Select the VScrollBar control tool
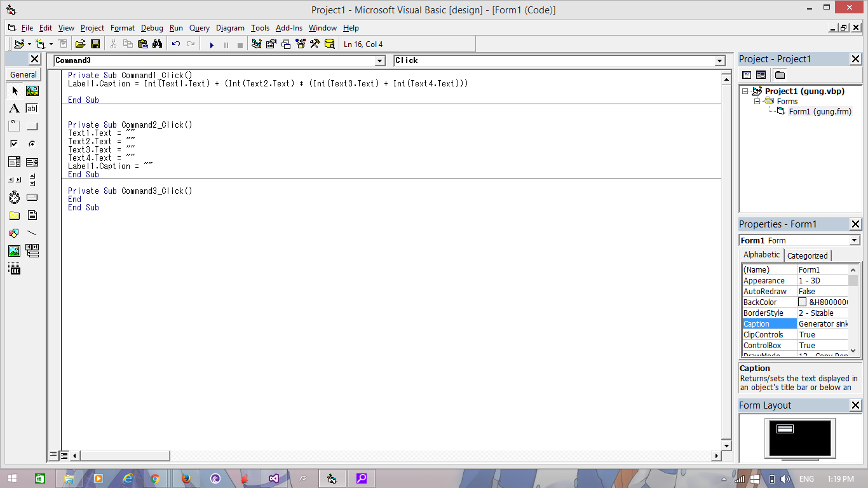The image size is (868, 488). [x=32, y=180]
